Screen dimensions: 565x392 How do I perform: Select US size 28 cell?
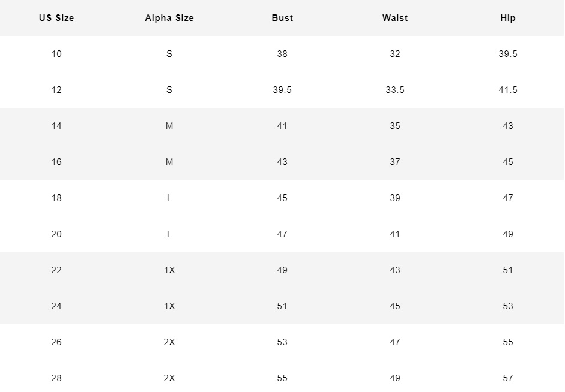tap(56, 378)
